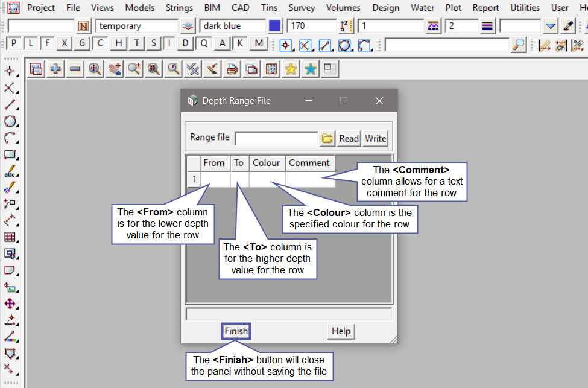The image size is (588, 388).
Task: Open the Strings menu
Action: (179, 8)
